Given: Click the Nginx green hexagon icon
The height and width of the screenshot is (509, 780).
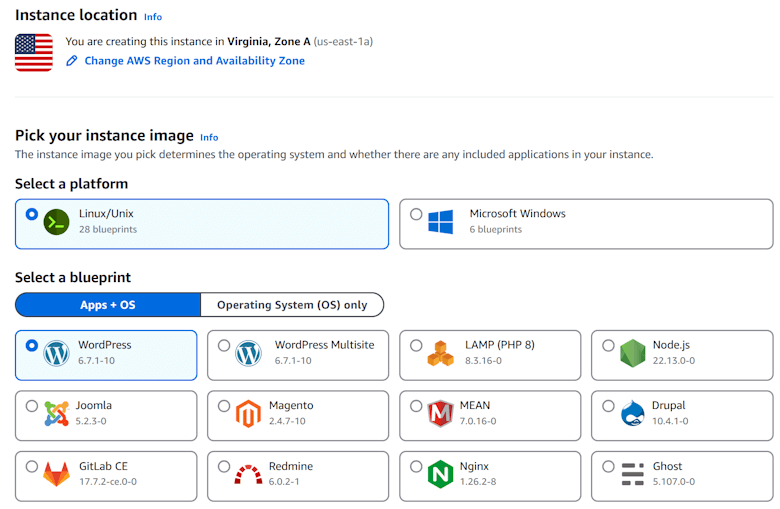Looking at the screenshot, I should pos(440,474).
